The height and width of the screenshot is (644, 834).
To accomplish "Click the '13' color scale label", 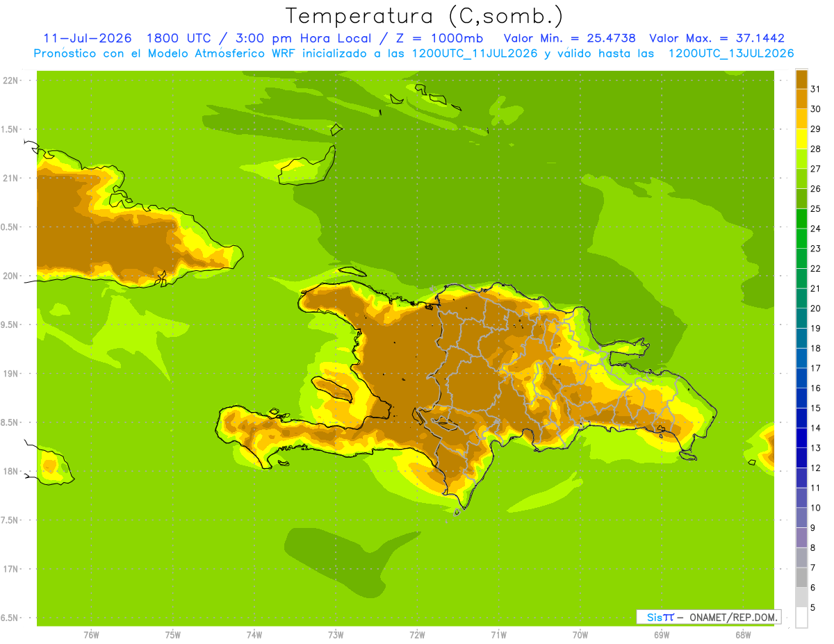I will (815, 448).
